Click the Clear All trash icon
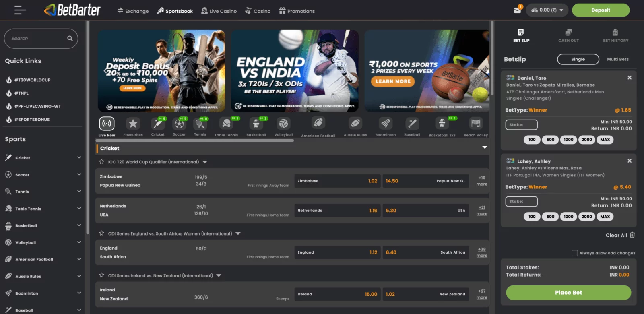644x314 pixels. coord(632,235)
